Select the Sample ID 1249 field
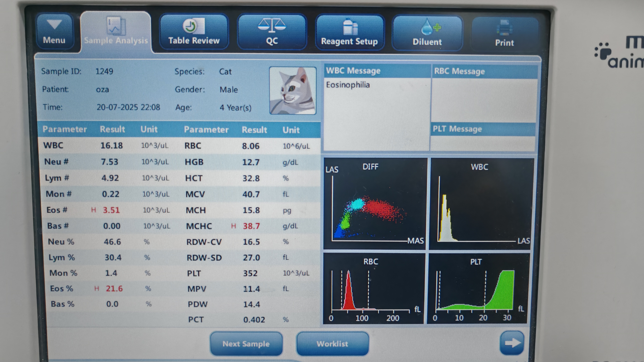644x362 pixels. pos(104,71)
